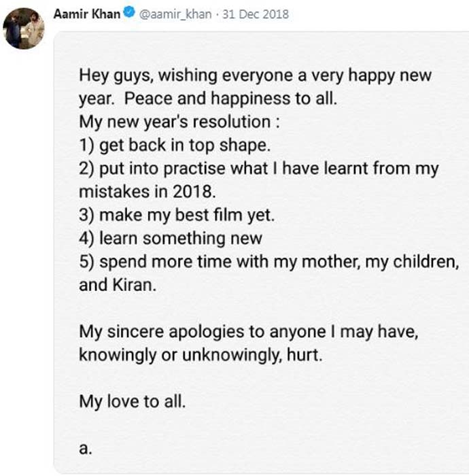Click the blue verified badge icon
The image size is (469, 476).
[129, 14]
